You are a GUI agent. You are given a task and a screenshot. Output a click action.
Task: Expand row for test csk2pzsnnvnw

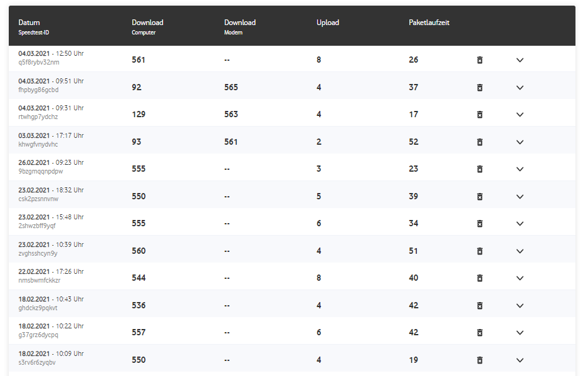[520, 196]
